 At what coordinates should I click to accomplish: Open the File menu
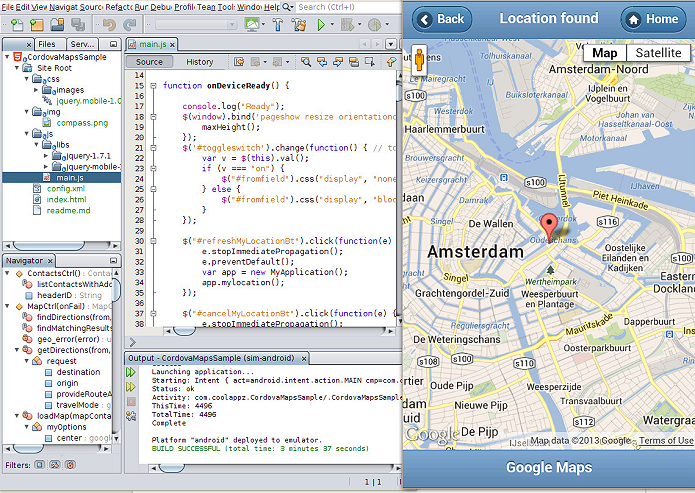7,7
